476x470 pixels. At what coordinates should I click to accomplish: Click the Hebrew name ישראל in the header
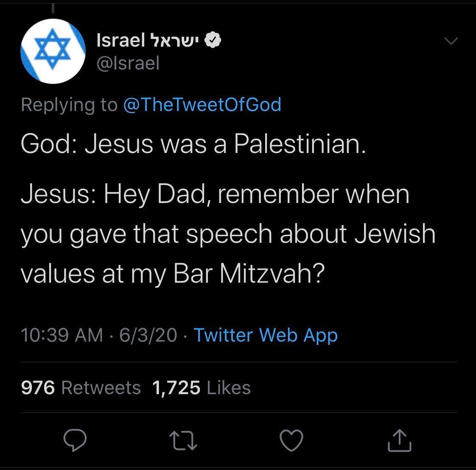[176, 41]
